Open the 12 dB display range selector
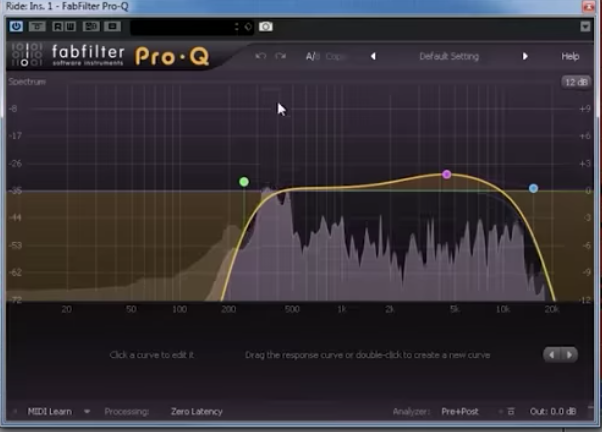The height and width of the screenshot is (432, 602). coord(576,82)
